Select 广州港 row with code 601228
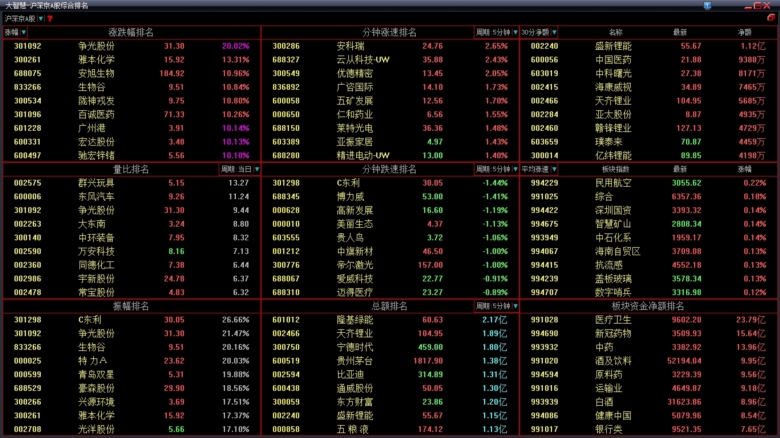780x438 pixels. (132, 128)
